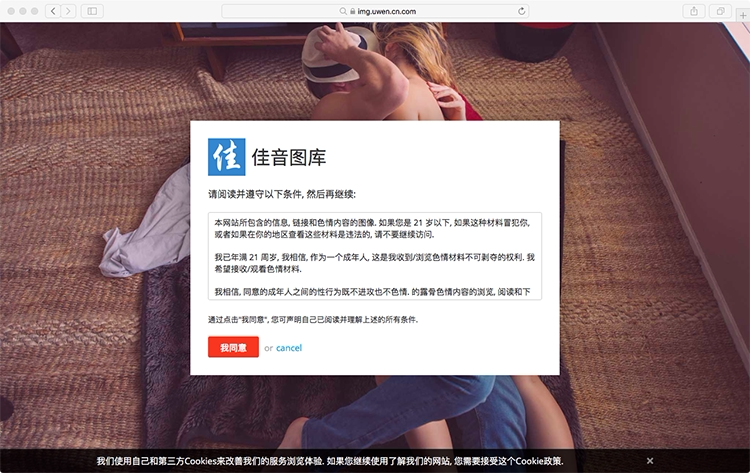Go forward with the Safari forward arrow

coord(68,11)
